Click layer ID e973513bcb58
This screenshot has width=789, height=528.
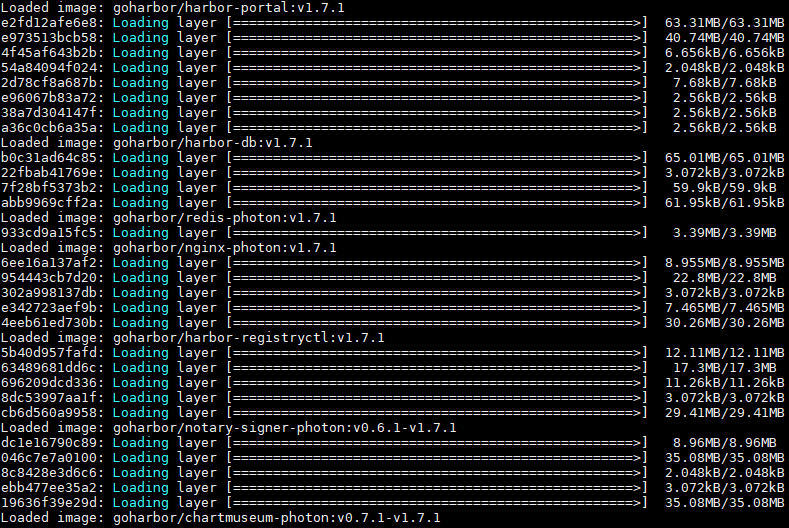49,38
